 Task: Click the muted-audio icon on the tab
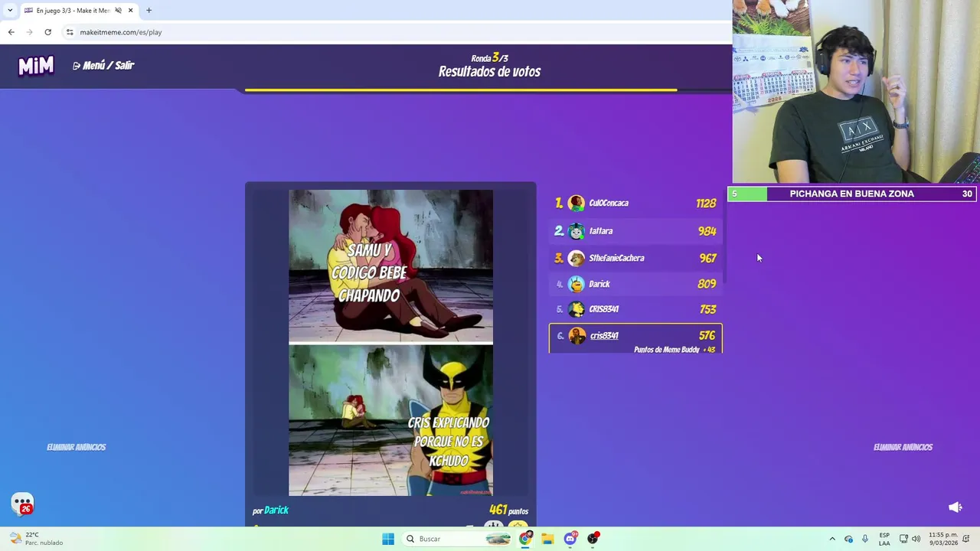[118, 11]
